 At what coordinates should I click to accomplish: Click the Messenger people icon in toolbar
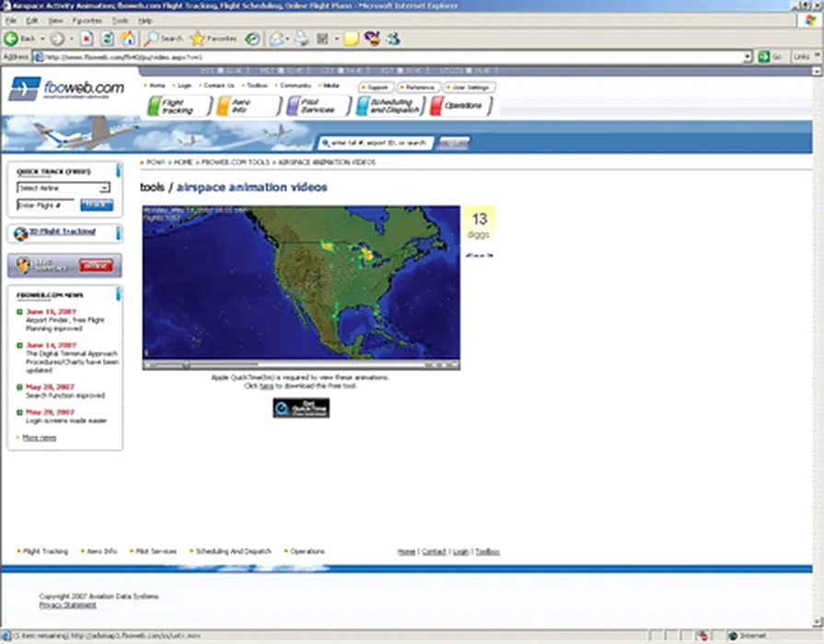(393, 39)
